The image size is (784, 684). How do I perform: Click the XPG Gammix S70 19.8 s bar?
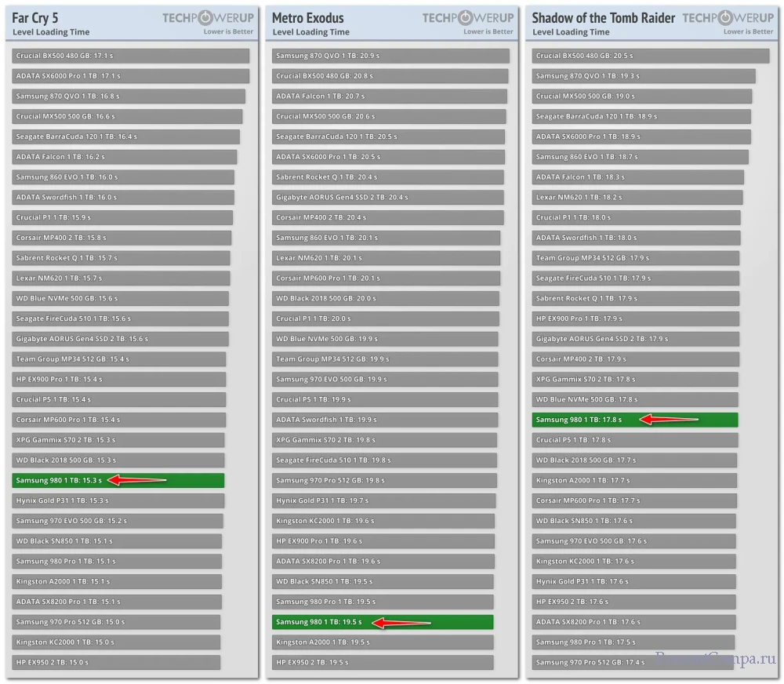click(384, 440)
